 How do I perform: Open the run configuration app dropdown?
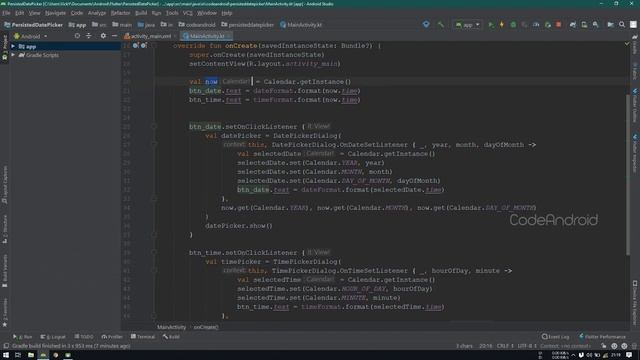(467, 25)
